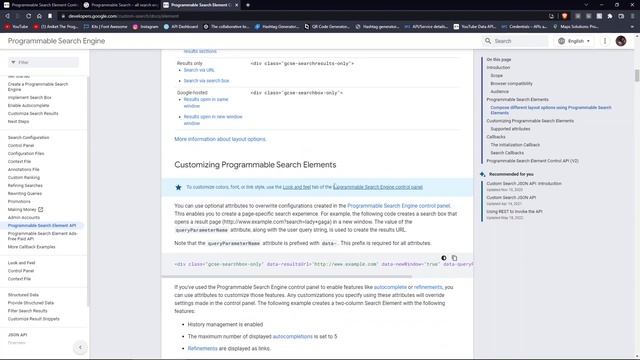Click the autocompletions link in bullet list
The width and height of the screenshot is (640, 360).
point(292,336)
